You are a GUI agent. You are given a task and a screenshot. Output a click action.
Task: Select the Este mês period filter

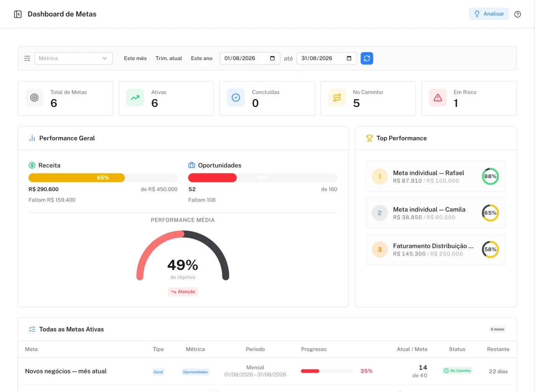tap(135, 58)
